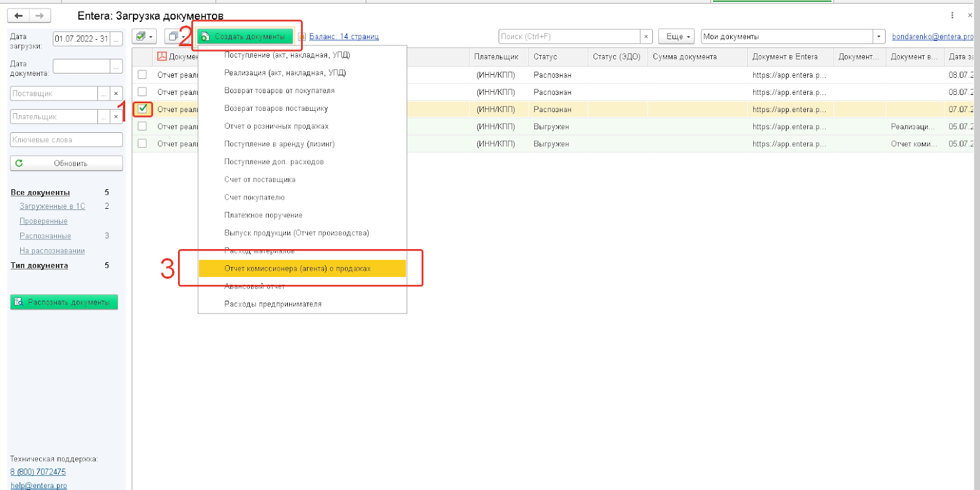Click into the Поиск (Ctrl+F) search field
Viewport: 980px width, 490px height.
(x=569, y=37)
